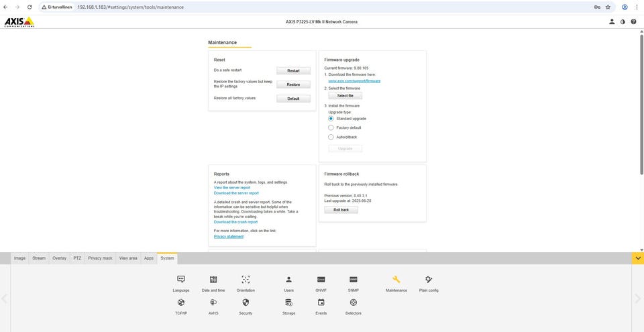Open the help menu question mark
This screenshot has width=644, height=332.
click(633, 21)
